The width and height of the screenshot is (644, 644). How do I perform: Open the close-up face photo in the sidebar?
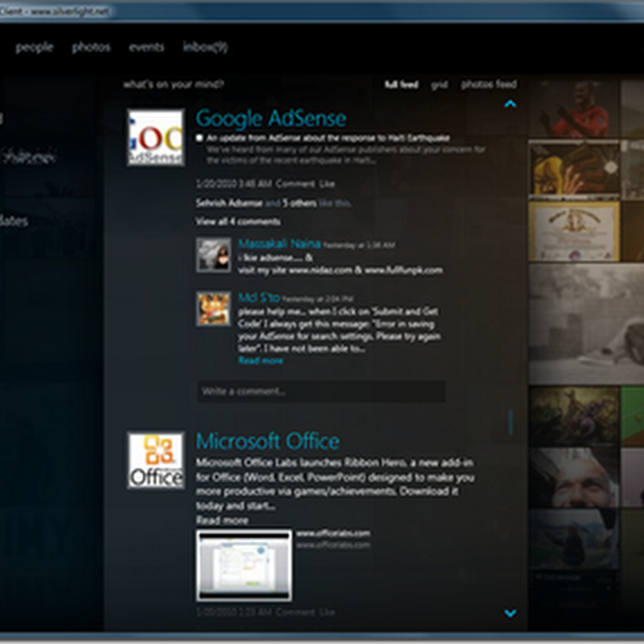tap(574, 477)
